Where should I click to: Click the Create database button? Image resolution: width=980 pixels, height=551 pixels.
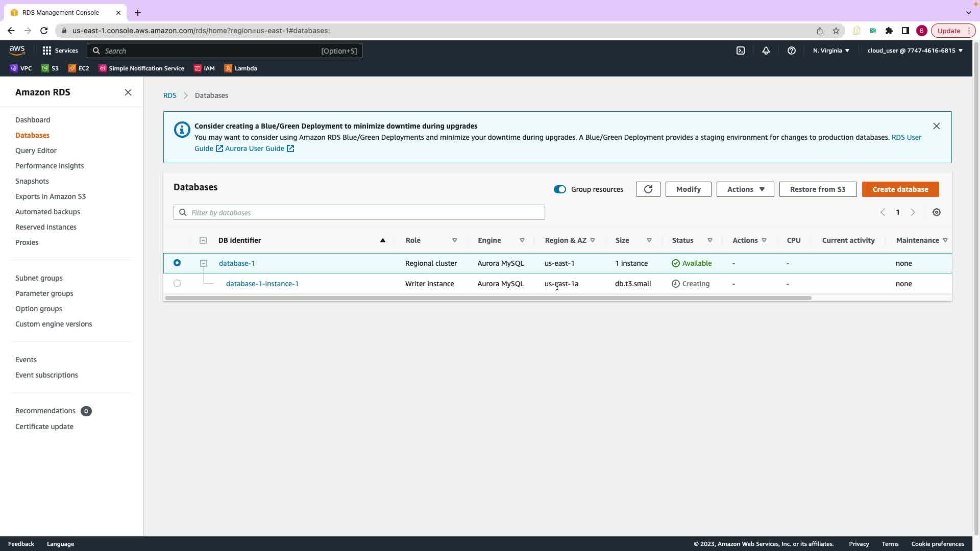pyautogui.click(x=900, y=189)
